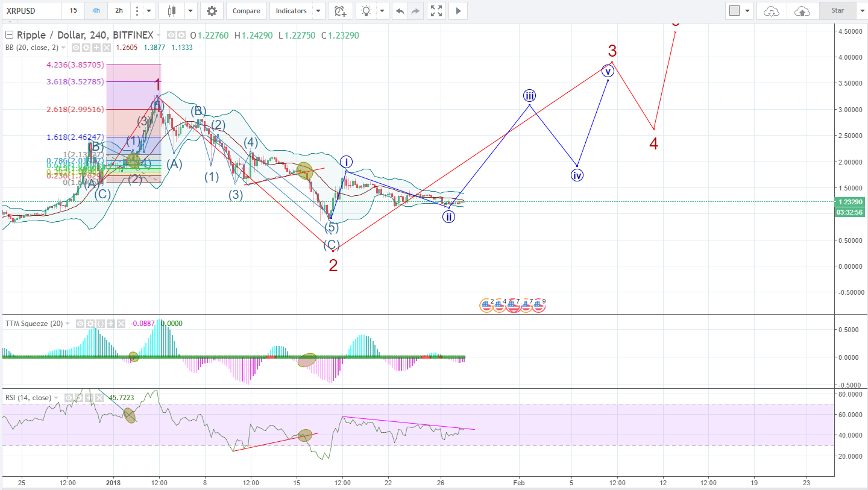The height and width of the screenshot is (490, 868).
Task: Enter fullscreen mode with the expand icon
Action: point(436,10)
